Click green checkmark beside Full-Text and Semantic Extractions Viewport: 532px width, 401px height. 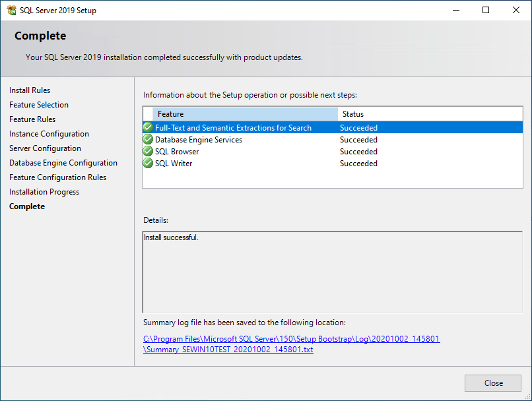pos(148,128)
